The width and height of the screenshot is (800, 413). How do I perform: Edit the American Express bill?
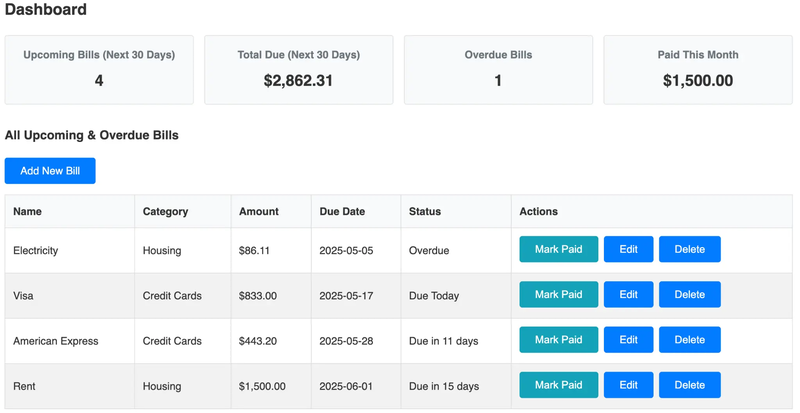coord(629,340)
